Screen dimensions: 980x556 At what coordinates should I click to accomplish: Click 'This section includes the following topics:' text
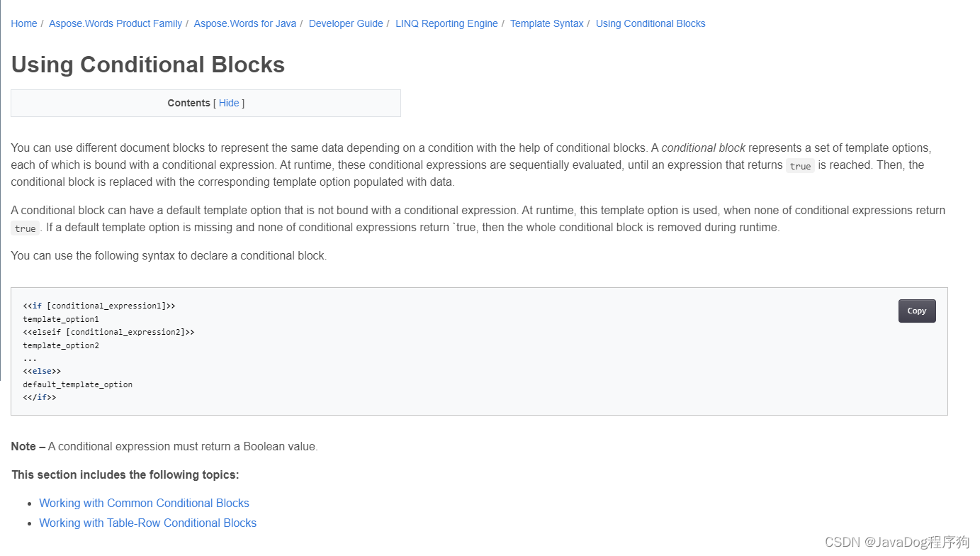click(125, 474)
